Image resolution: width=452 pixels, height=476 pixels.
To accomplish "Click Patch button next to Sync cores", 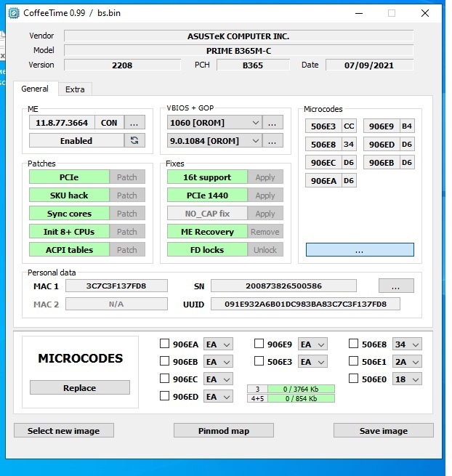I will pyautogui.click(x=127, y=214).
